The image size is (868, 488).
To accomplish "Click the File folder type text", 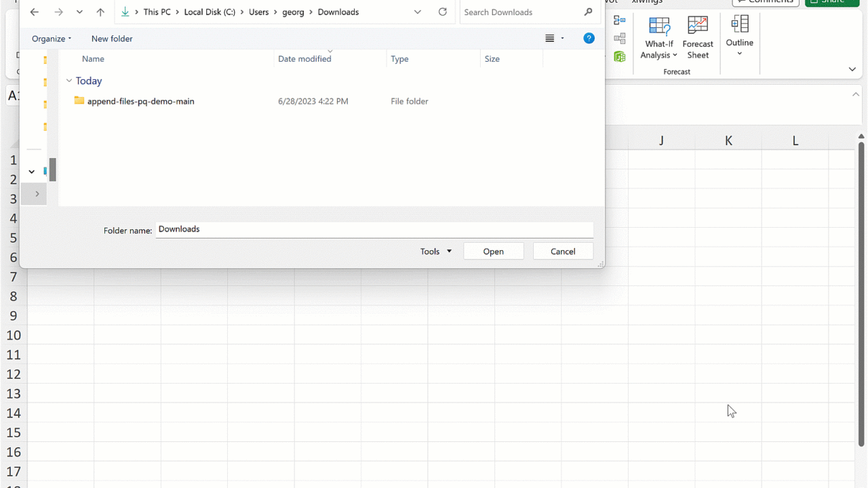I will tap(410, 101).
